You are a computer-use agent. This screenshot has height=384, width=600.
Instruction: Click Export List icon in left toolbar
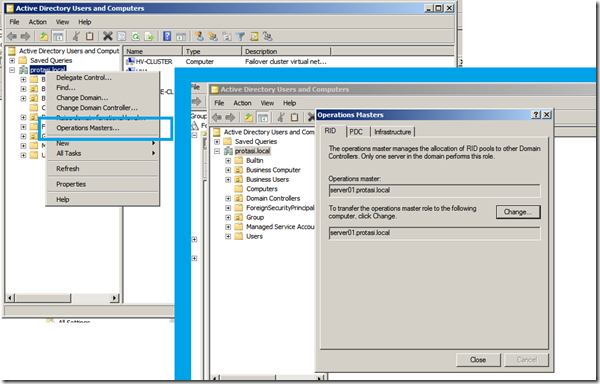pyautogui.click(x=149, y=36)
